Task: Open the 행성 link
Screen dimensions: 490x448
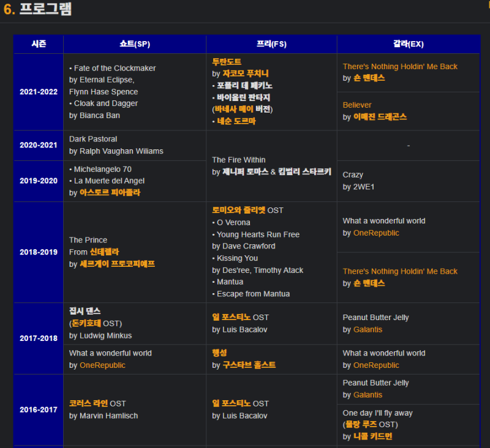Action: (x=219, y=353)
